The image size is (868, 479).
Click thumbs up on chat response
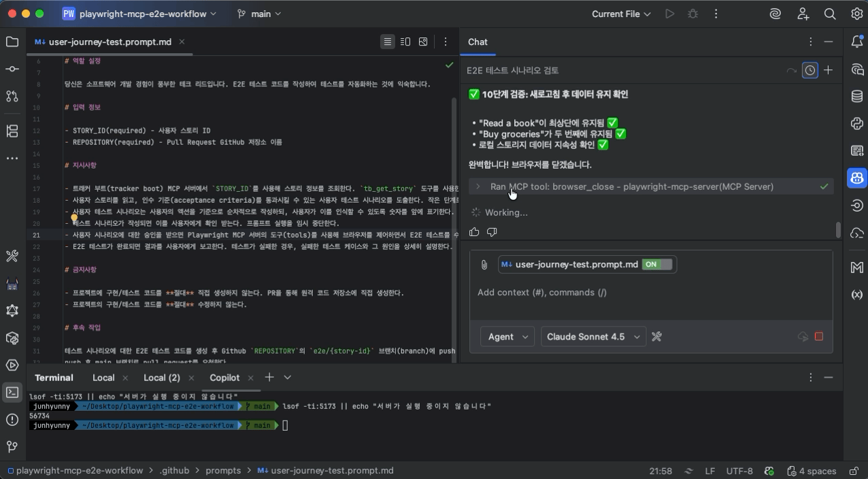(474, 232)
